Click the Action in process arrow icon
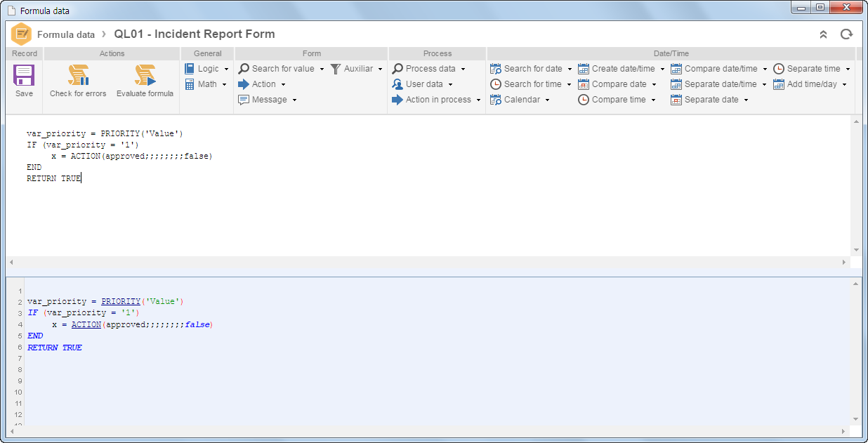Viewport: 868px width, 443px height. pos(397,100)
